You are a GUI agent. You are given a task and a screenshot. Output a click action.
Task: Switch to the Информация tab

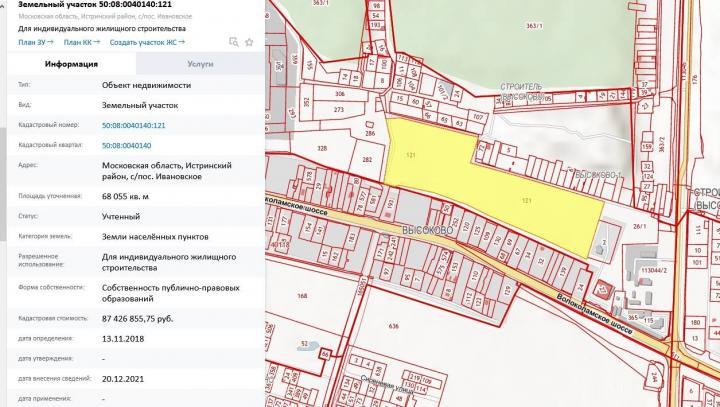click(x=71, y=64)
